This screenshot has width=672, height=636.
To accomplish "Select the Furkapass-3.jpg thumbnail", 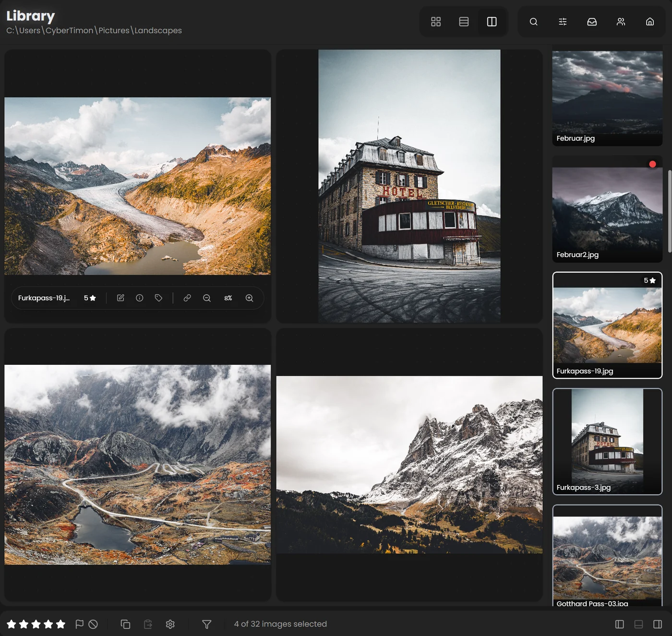I will (x=607, y=442).
